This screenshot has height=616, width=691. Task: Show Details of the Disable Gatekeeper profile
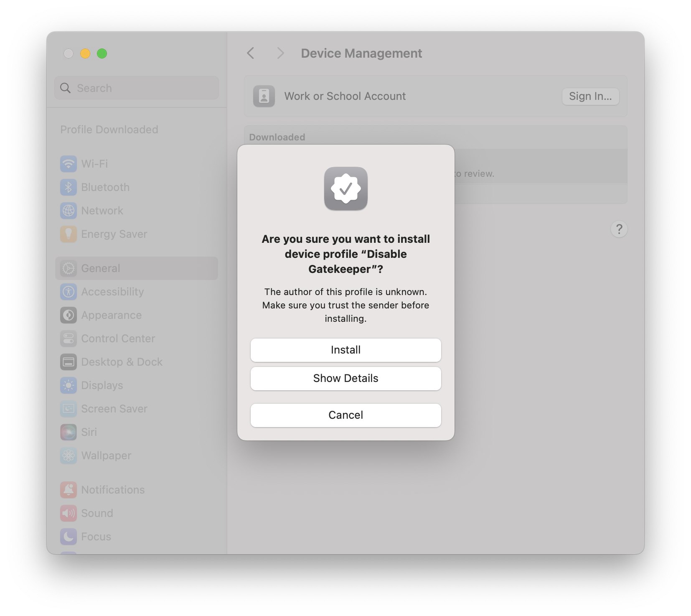345,378
